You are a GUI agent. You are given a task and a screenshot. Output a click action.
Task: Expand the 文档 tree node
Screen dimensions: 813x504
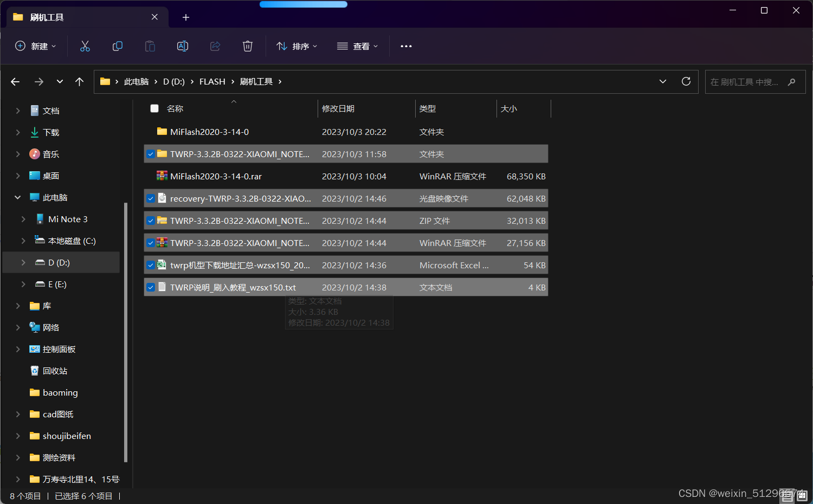click(x=18, y=111)
